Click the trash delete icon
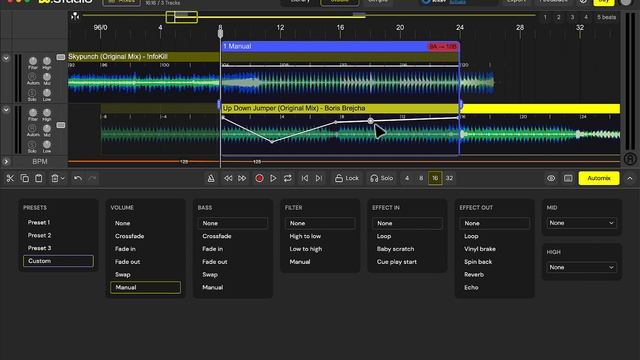640x360 pixels. pos(54,178)
